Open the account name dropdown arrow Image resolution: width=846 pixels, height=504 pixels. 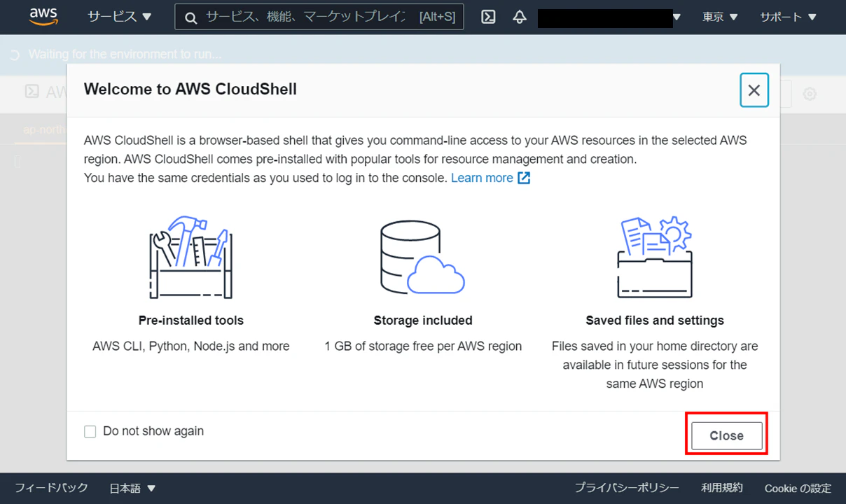[x=677, y=17]
